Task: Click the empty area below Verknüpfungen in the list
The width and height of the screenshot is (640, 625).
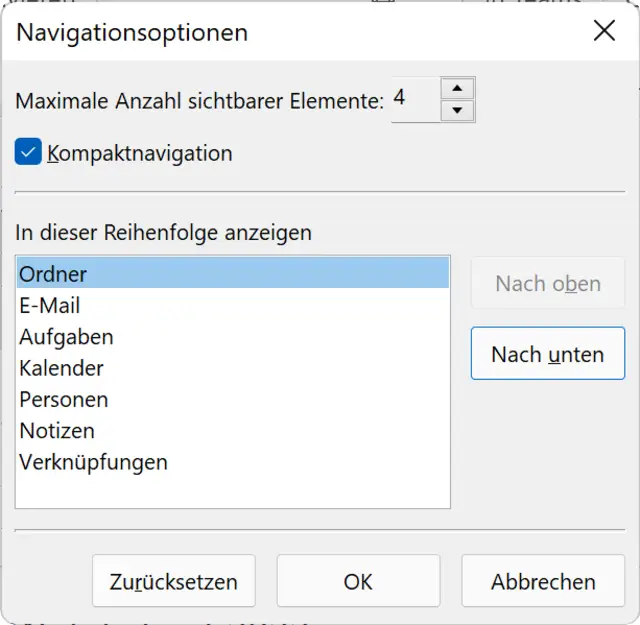Action: [x=232, y=491]
